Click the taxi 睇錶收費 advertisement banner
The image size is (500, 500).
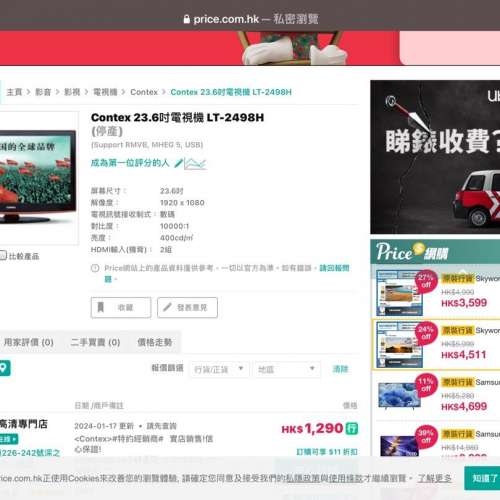coord(435,157)
